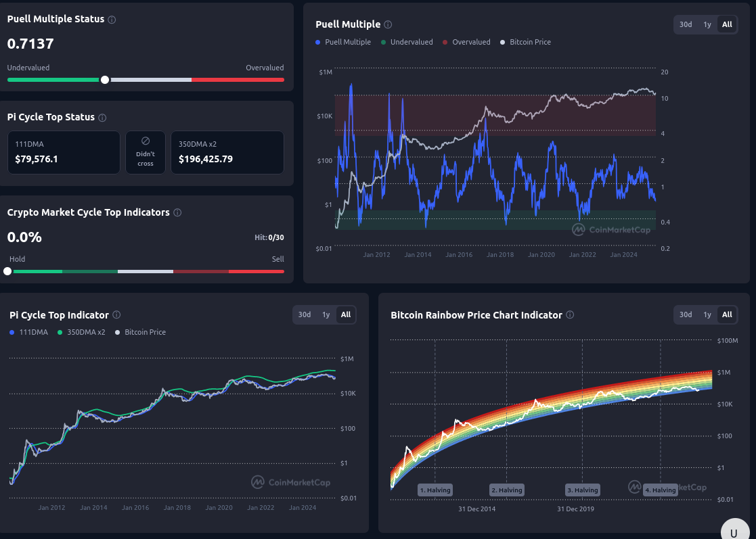
Task: Open info icon beside Pi Cycle Top Indicator
Action: click(x=116, y=314)
